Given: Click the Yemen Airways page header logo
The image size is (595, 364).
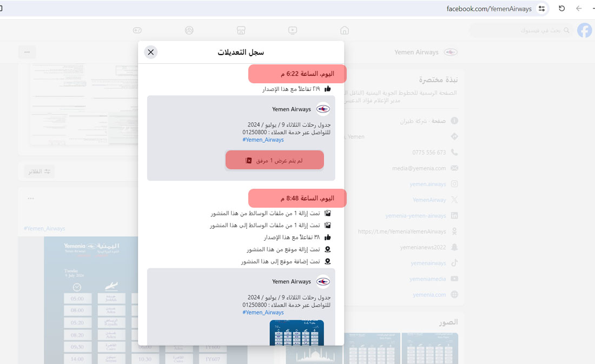Looking at the screenshot, I should pos(451,52).
